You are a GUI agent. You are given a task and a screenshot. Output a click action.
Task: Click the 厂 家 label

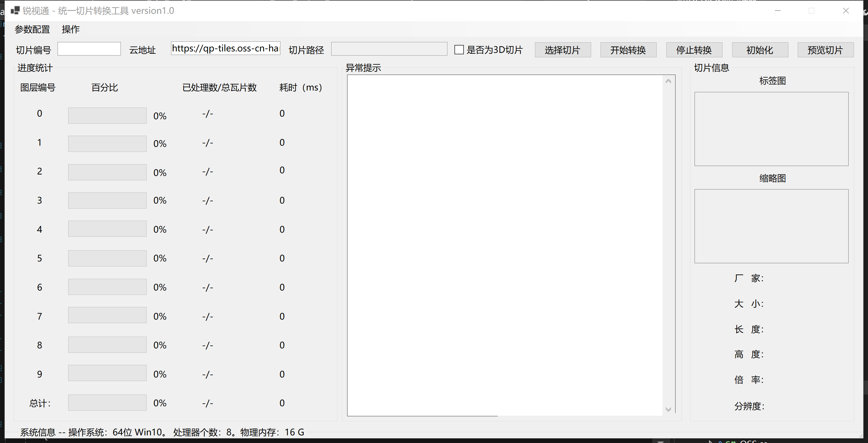coord(749,278)
